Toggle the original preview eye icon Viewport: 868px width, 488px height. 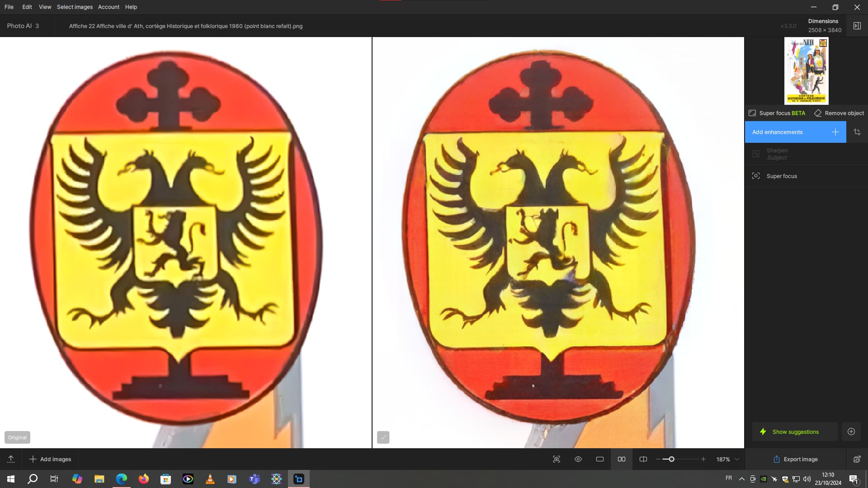pos(578,459)
